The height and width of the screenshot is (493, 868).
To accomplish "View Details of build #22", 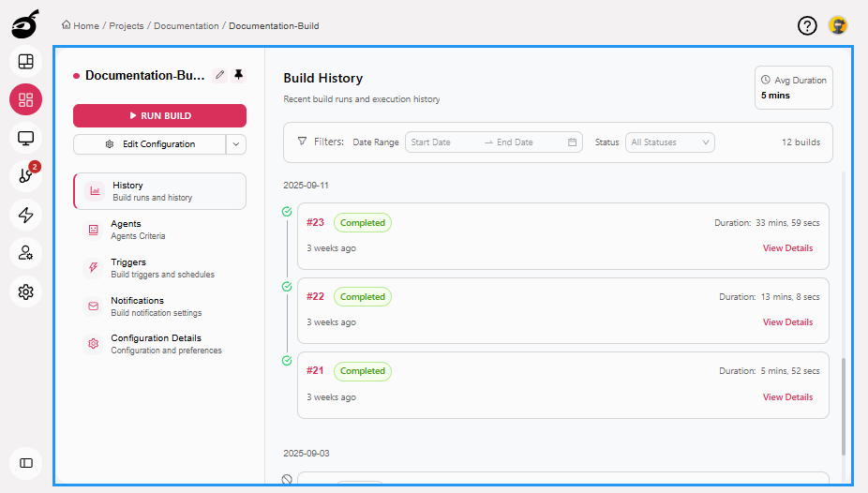I will click(787, 322).
